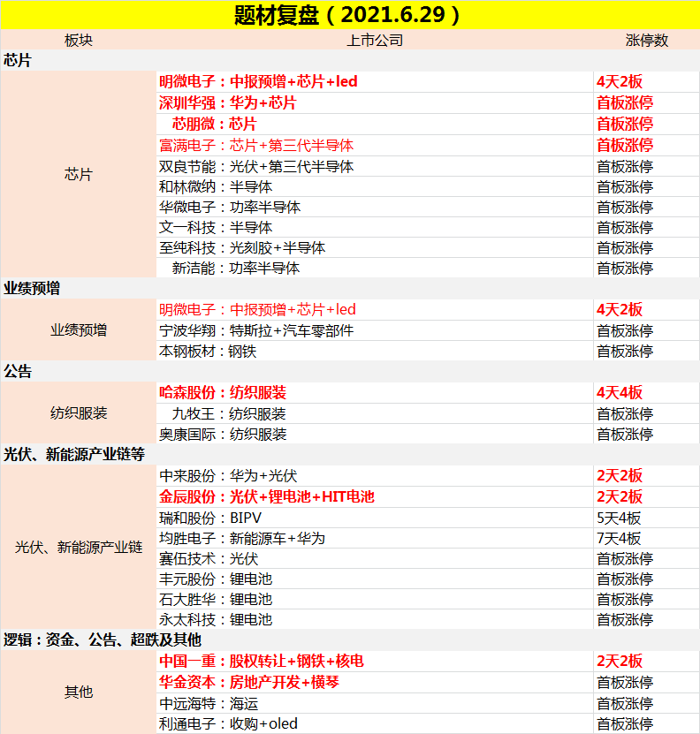The width and height of the screenshot is (700, 734).
Task: Select the bold 公告 section header
Action: click(x=18, y=371)
